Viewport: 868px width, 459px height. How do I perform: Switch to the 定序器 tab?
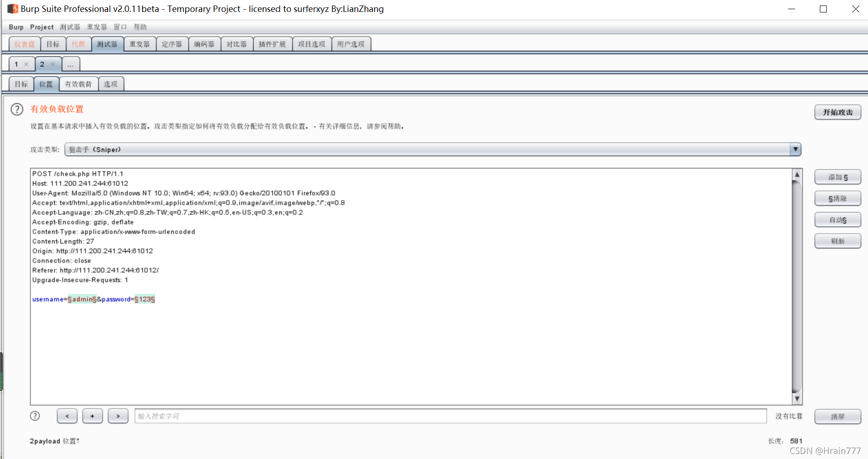[x=172, y=44]
